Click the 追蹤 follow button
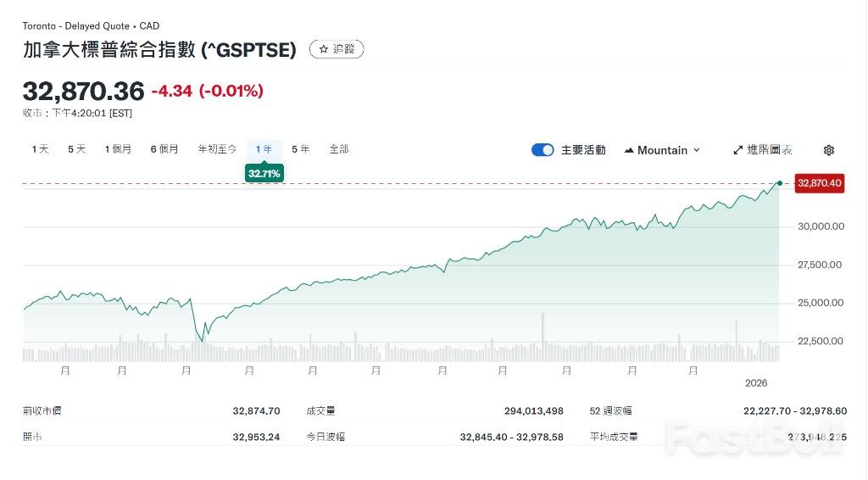Viewport: 868px width, 480px height. click(337, 49)
